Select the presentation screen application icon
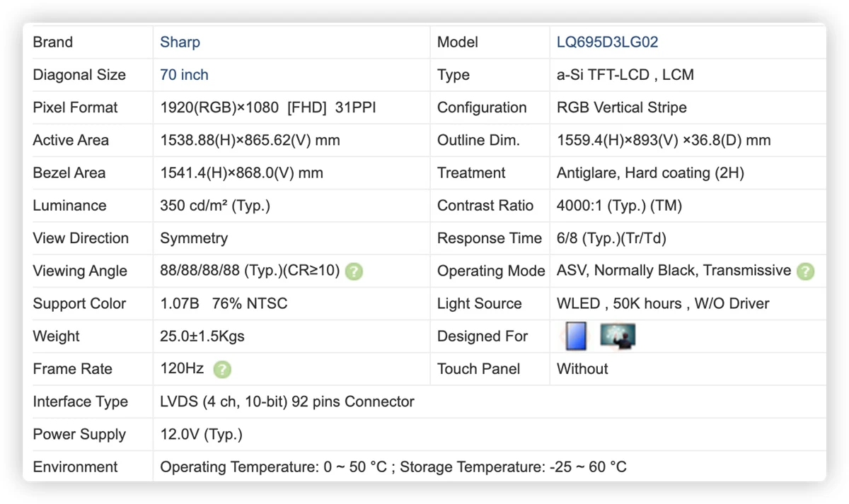This screenshot has height=504, width=849. point(618,336)
